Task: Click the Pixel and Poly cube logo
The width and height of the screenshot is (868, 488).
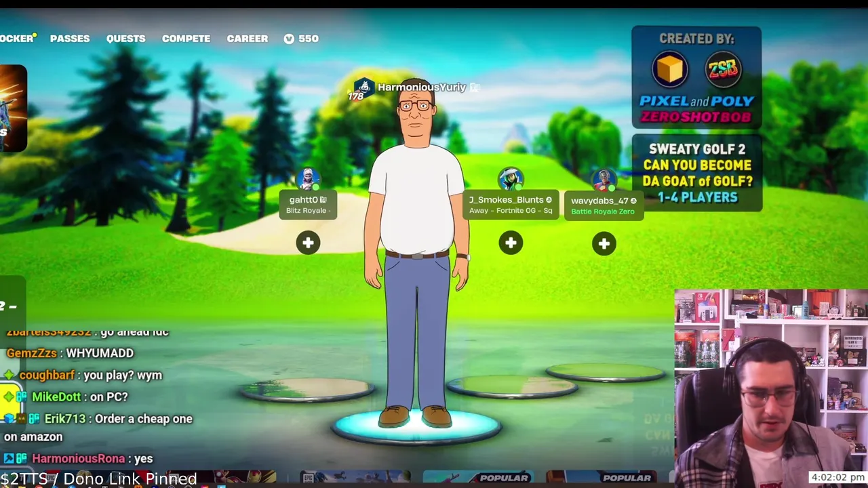Action: click(670, 69)
